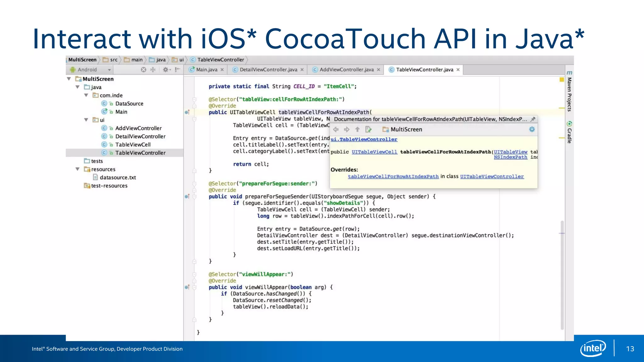Click the back arrow in documentation popup

(336, 129)
